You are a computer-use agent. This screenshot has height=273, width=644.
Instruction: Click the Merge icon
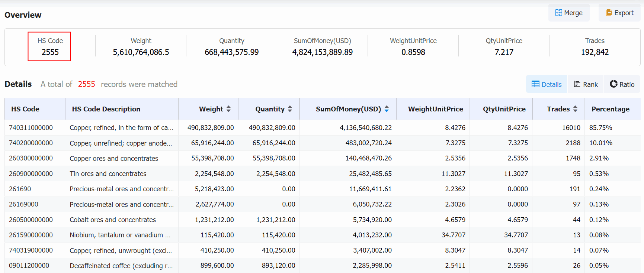point(558,13)
